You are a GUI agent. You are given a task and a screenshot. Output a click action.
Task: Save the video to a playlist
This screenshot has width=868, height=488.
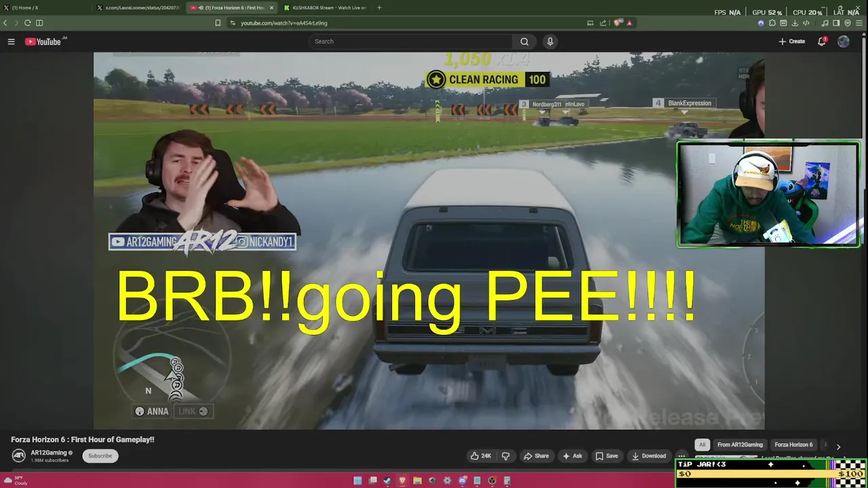(606, 456)
